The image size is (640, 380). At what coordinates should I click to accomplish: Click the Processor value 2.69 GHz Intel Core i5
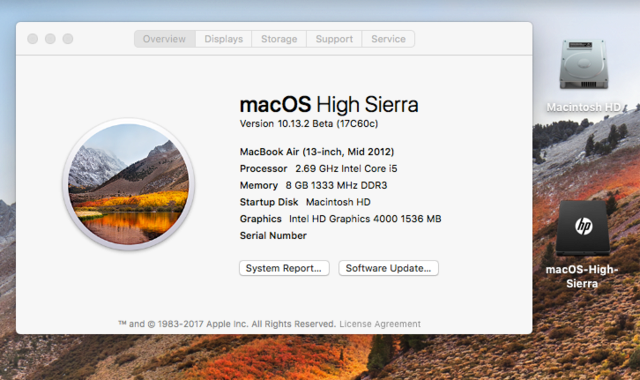click(346, 169)
